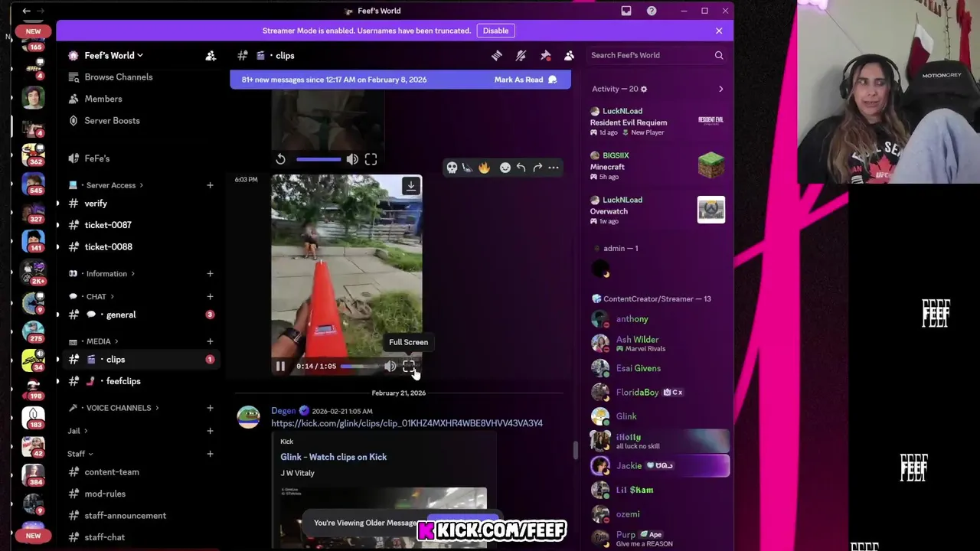Click full screen icon on upper video
The width and height of the screenshot is (980, 551).
click(x=371, y=159)
